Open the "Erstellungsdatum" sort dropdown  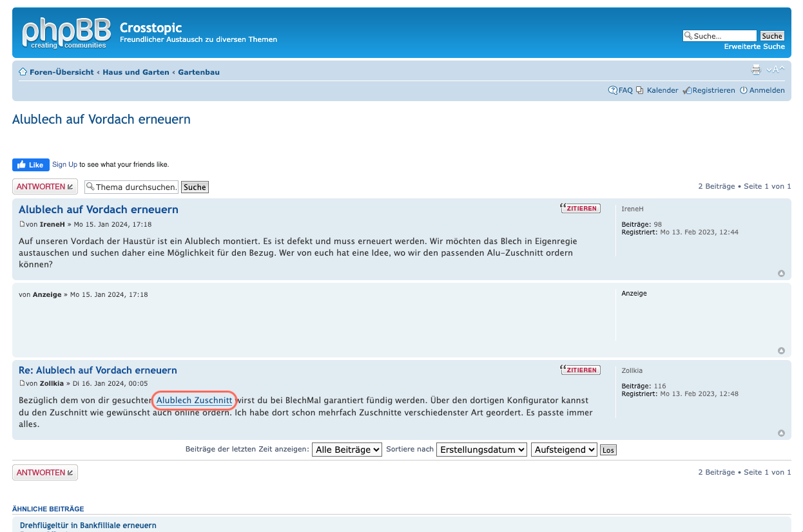click(x=481, y=449)
